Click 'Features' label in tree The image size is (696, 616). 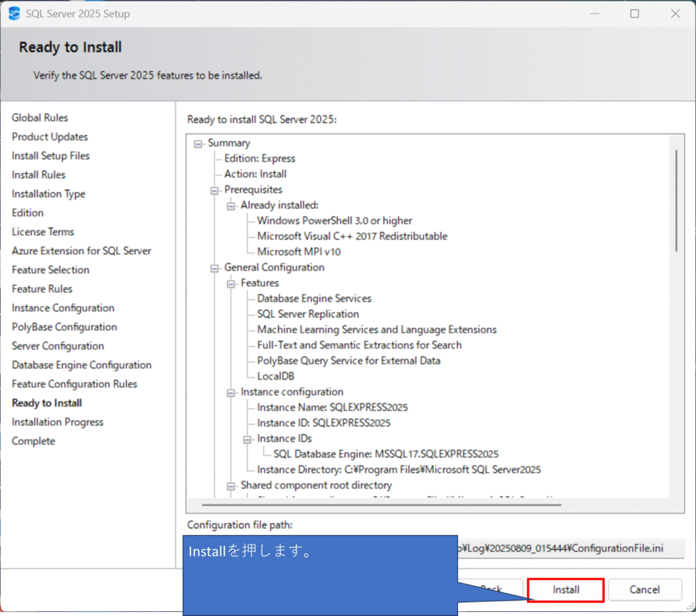260,283
